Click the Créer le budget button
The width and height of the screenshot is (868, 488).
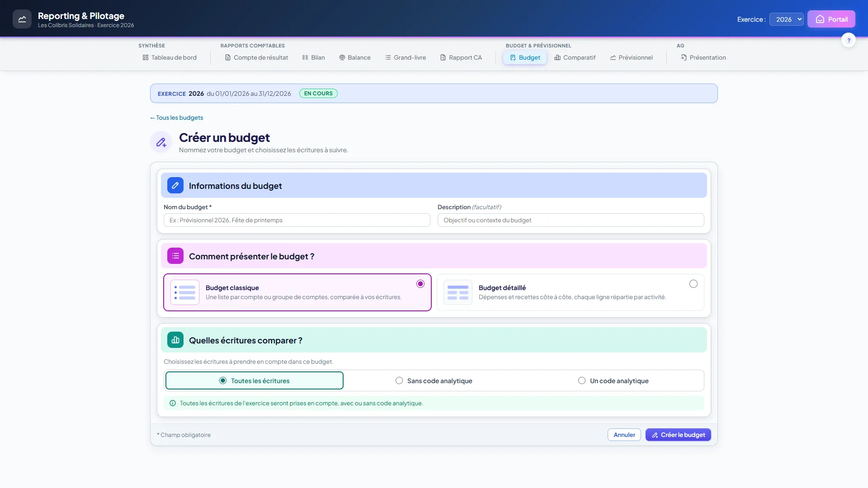pyautogui.click(x=678, y=435)
